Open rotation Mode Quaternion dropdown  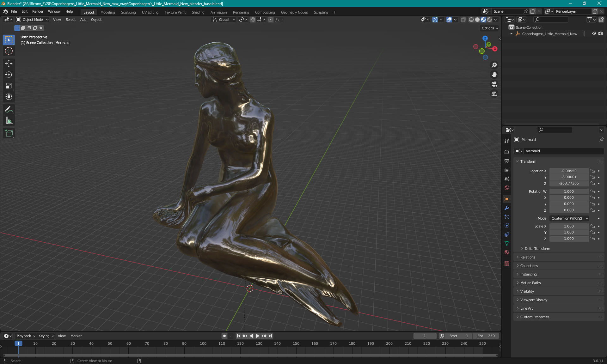(569, 218)
